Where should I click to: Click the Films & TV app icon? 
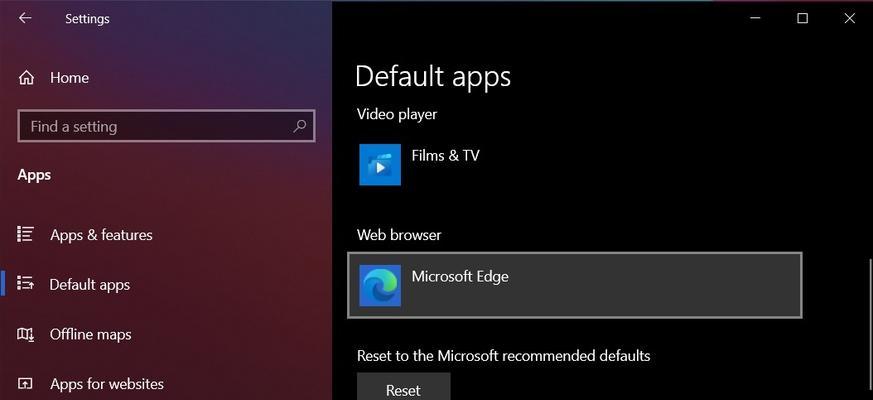pyautogui.click(x=380, y=164)
